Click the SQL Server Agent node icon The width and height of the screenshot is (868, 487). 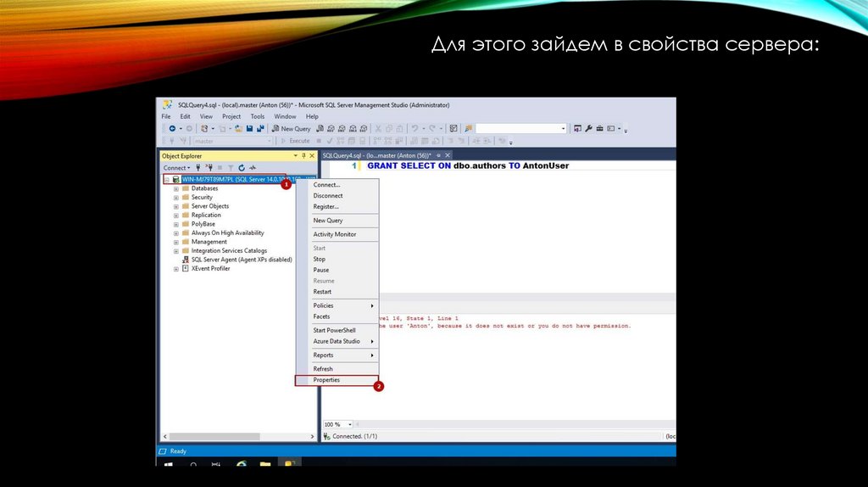pos(186,260)
